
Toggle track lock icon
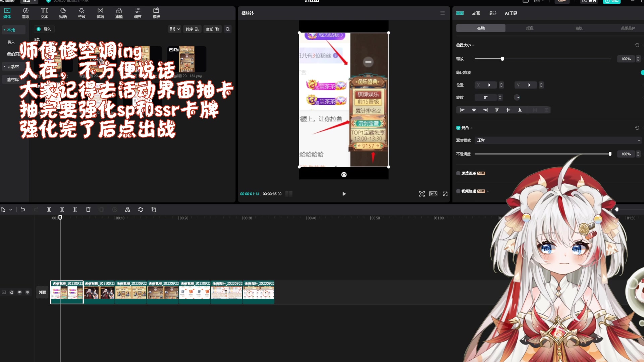tap(12, 292)
